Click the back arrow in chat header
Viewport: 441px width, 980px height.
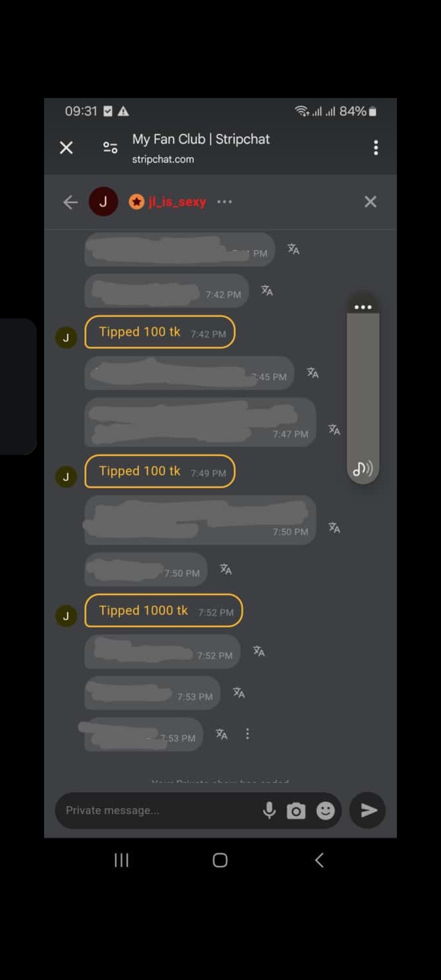[x=70, y=202]
